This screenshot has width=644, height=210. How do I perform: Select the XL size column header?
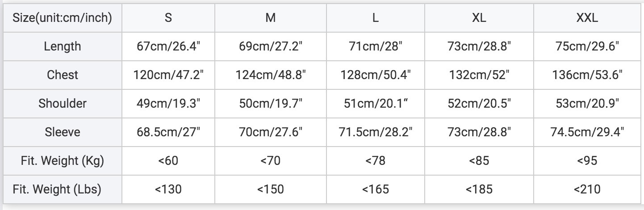(479, 17)
